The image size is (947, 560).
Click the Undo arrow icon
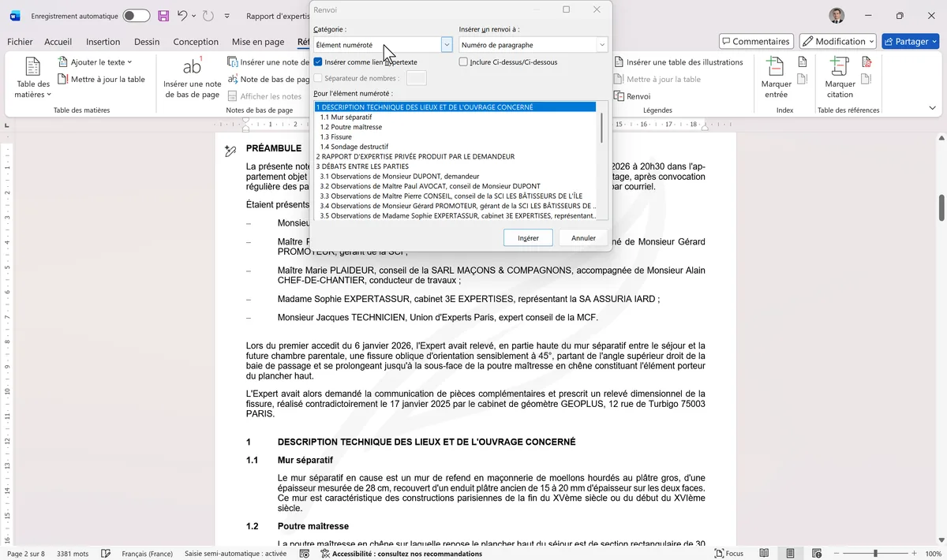pos(183,16)
